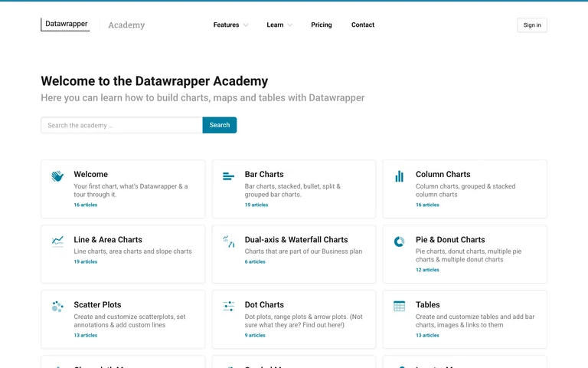Screen dimensions: 588x368
Task: Click '6 articles' under Dual-axis & Waterfall
Action: pyautogui.click(x=255, y=261)
